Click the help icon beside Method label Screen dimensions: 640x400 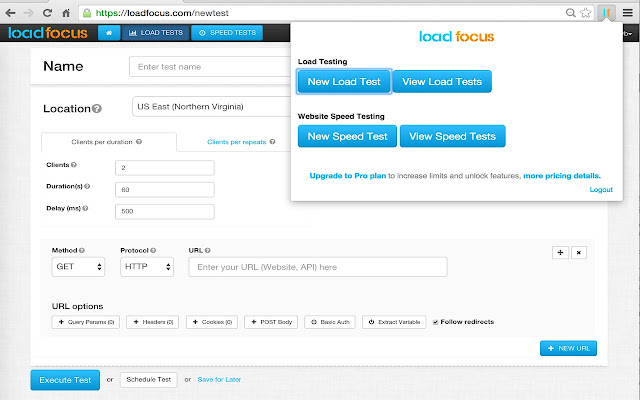click(x=82, y=250)
